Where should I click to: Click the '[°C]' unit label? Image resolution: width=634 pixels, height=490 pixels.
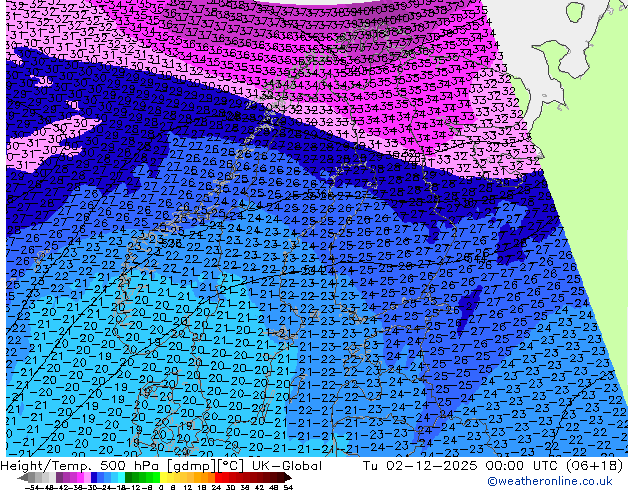(x=231, y=466)
